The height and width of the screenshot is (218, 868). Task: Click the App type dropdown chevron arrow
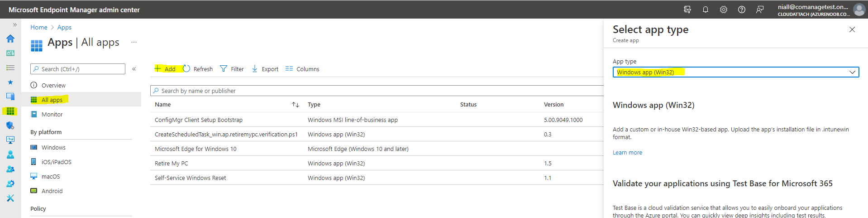point(852,72)
